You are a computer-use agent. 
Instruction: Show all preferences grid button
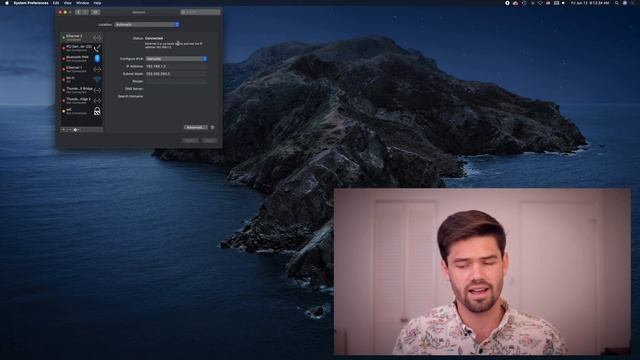[x=95, y=12]
